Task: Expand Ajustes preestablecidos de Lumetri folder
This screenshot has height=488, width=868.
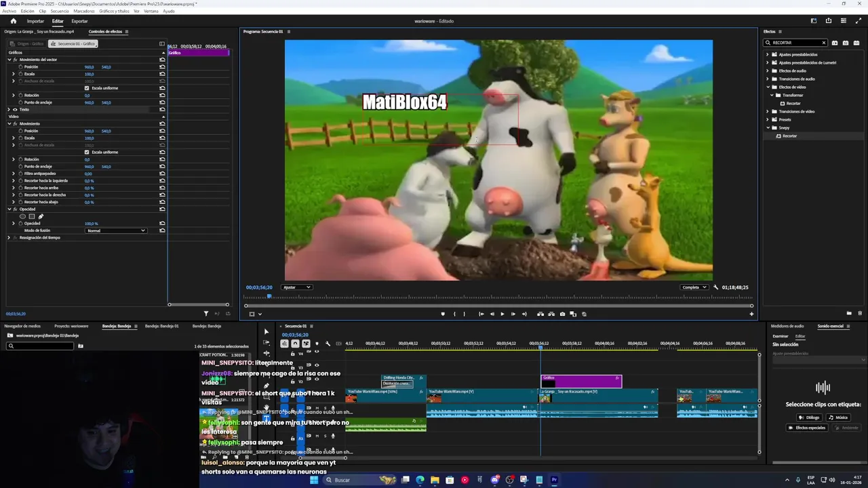Action: pyautogui.click(x=768, y=63)
